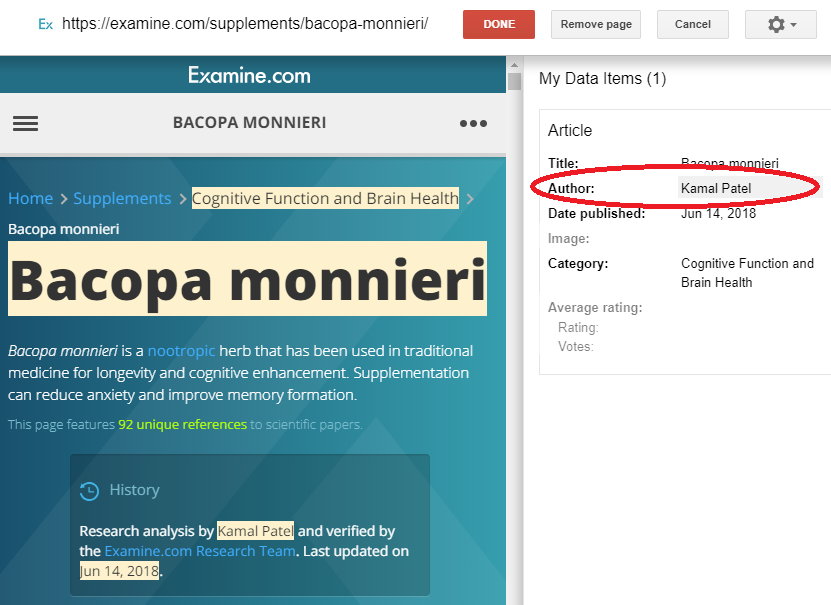Image resolution: width=831 pixels, height=605 pixels.
Task: Select highlighted Kamal Patel in History box
Action: click(255, 531)
